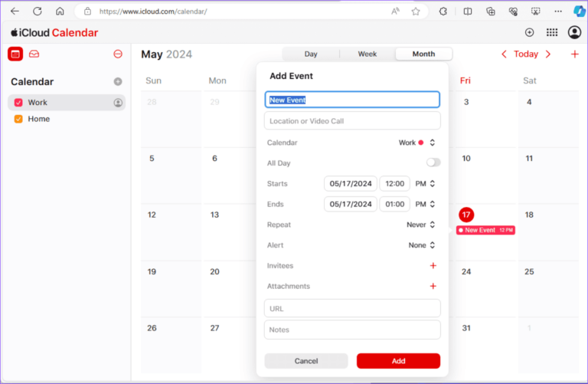
Task: Open the account profile icon
Action: coord(574,32)
